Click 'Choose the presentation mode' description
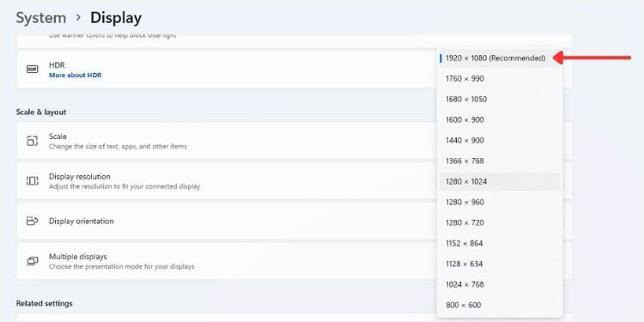This screenshot has height=322, width=644. point(122,266)
